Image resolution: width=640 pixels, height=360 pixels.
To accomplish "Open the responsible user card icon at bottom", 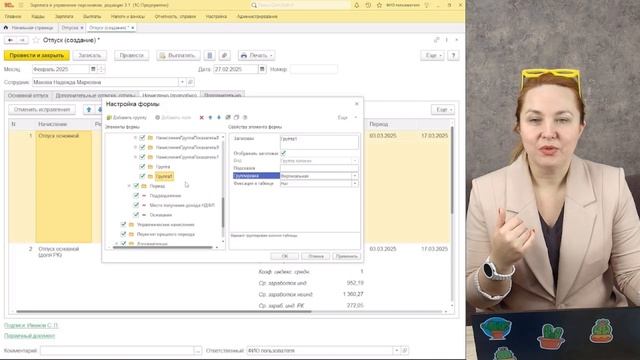I will pos(404,351).
